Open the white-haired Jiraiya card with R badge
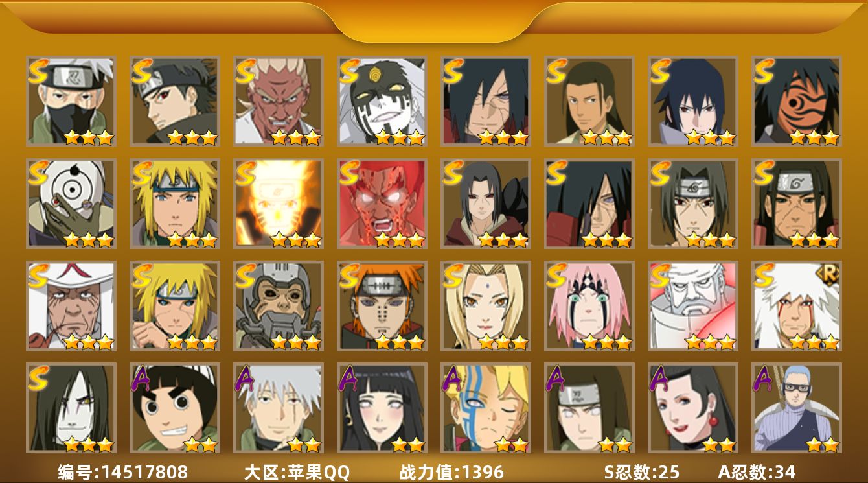 [x=796, y=305]
